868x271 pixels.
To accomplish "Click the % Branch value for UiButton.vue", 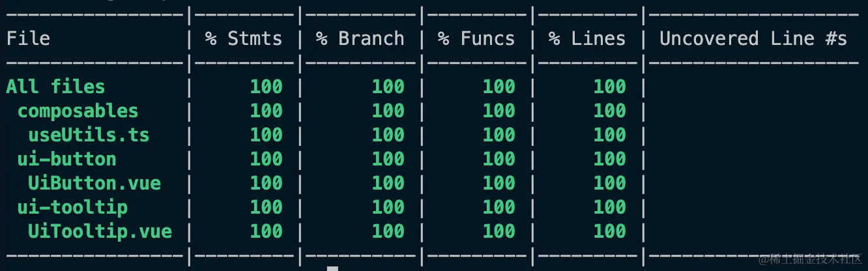I will tap(388, 183).
